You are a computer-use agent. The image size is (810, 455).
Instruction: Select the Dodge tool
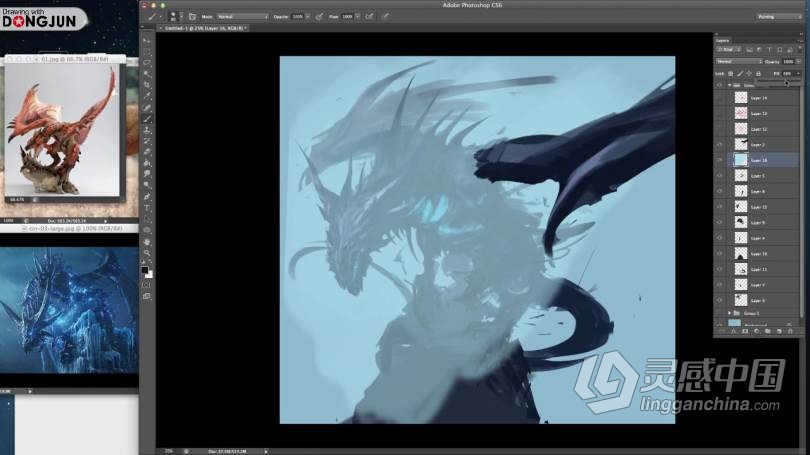147,185
